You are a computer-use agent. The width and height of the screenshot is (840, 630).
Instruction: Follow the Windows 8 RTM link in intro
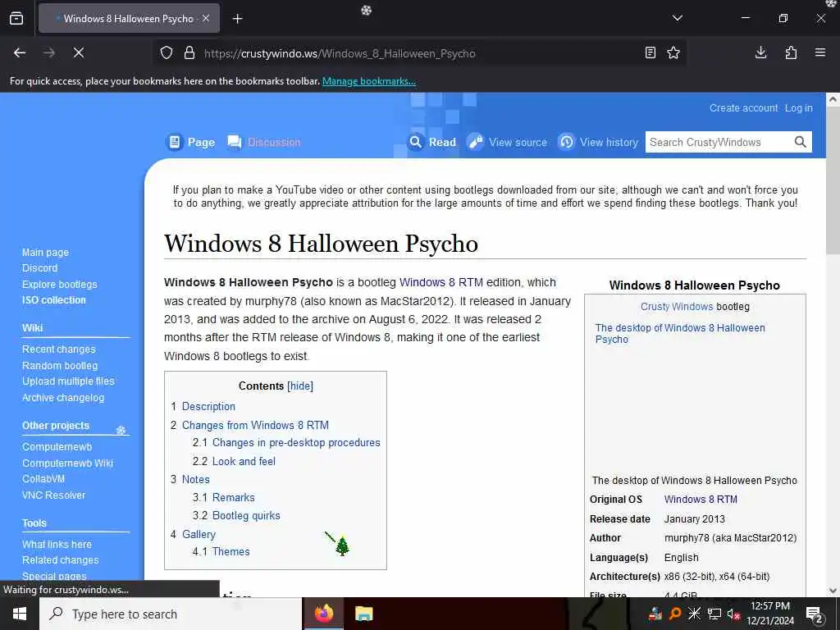[441, 282]
